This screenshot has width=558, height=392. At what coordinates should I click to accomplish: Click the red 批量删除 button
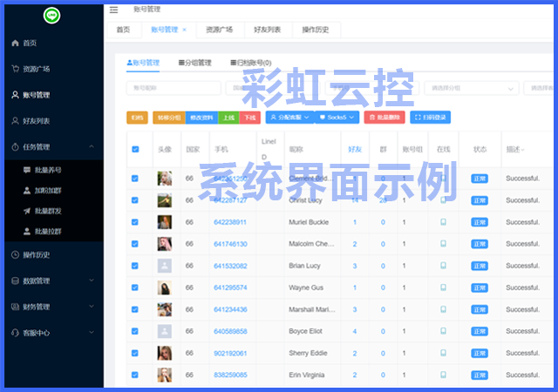pos(384,117)
